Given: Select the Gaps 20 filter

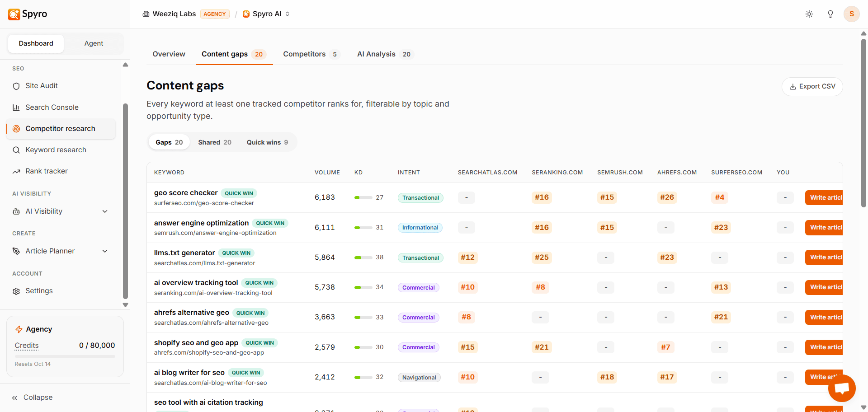Looking at the screenshot, I should coord(169,142).
